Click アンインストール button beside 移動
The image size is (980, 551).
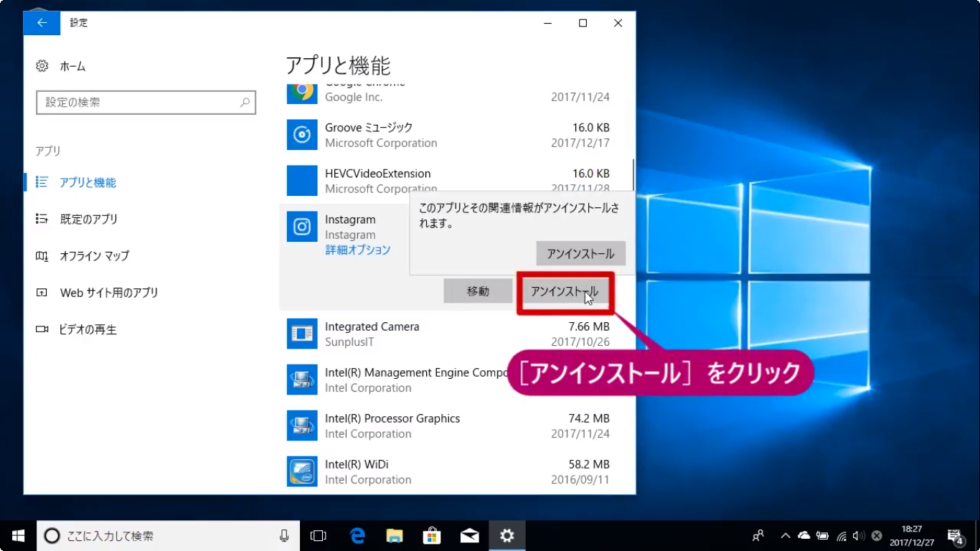tap(565, 291)
